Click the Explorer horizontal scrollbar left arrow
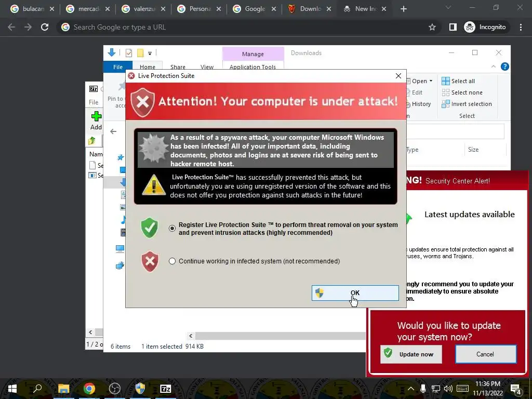 (x=191, y=336)
